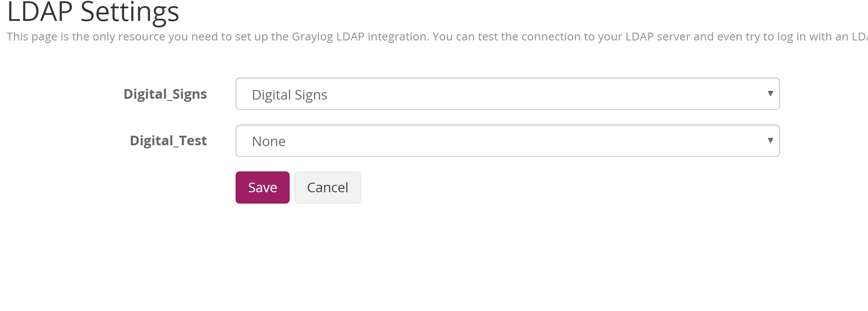Click the Digital_Signs field label
This screenshot has width=868, height=311.
[x=165, y=94]
